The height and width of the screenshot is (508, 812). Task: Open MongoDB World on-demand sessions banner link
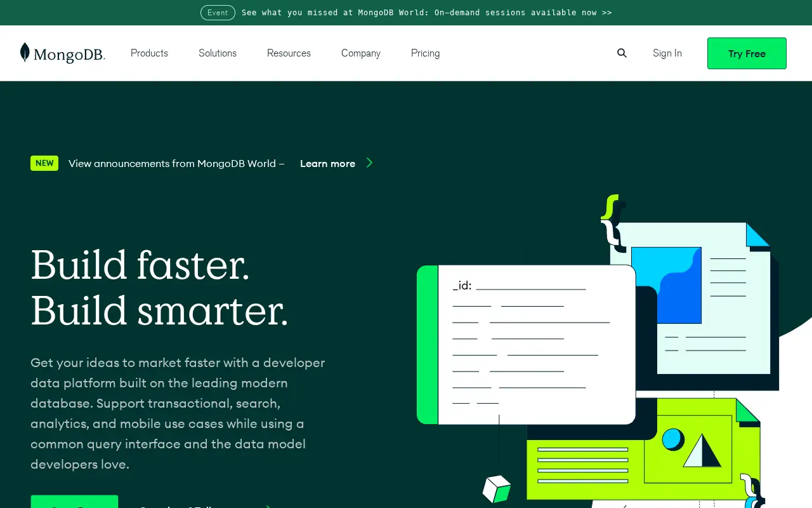point(426,13)
